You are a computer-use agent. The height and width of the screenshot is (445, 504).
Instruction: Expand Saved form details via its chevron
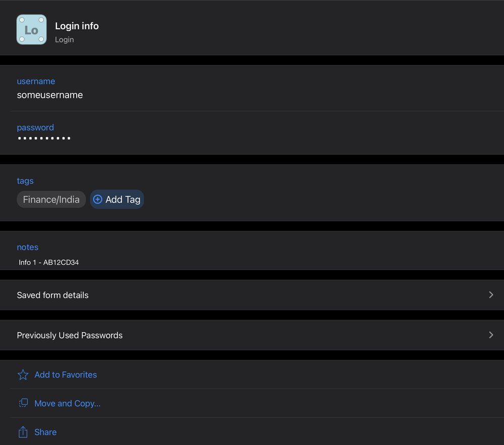pyautogui.click(x=491, y=295)
